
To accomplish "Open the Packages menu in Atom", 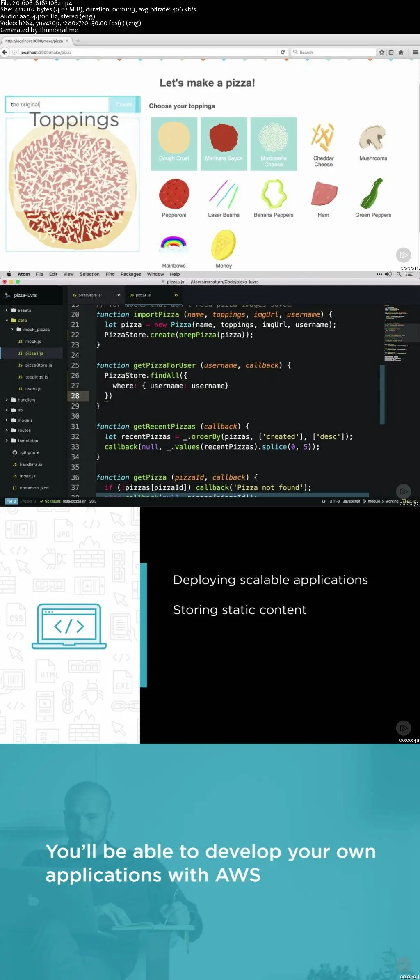I will (131, 274).
